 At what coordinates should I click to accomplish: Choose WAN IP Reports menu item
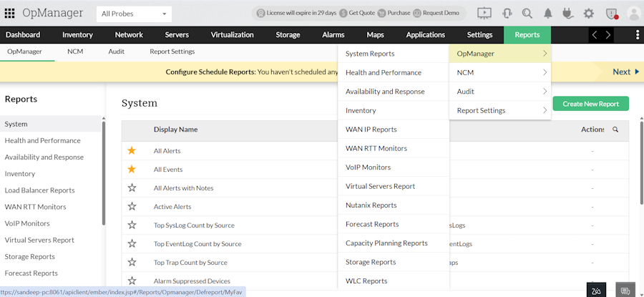click(394, 129)
